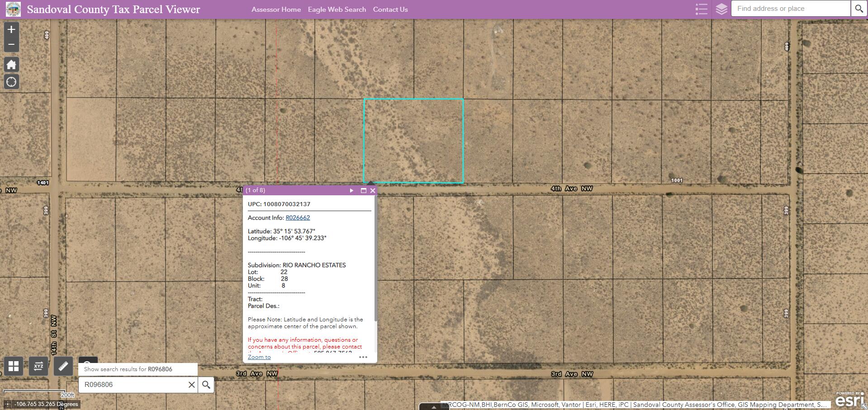Open popup more-actions ellipsis menu
This screenshot has width=868, height=410.
[x=363, y=357]
